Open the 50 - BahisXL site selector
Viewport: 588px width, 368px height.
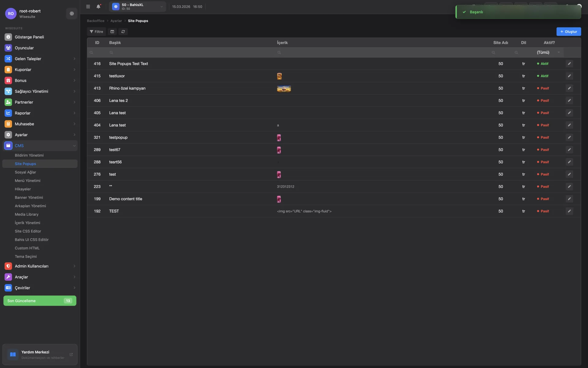point(138,6)
